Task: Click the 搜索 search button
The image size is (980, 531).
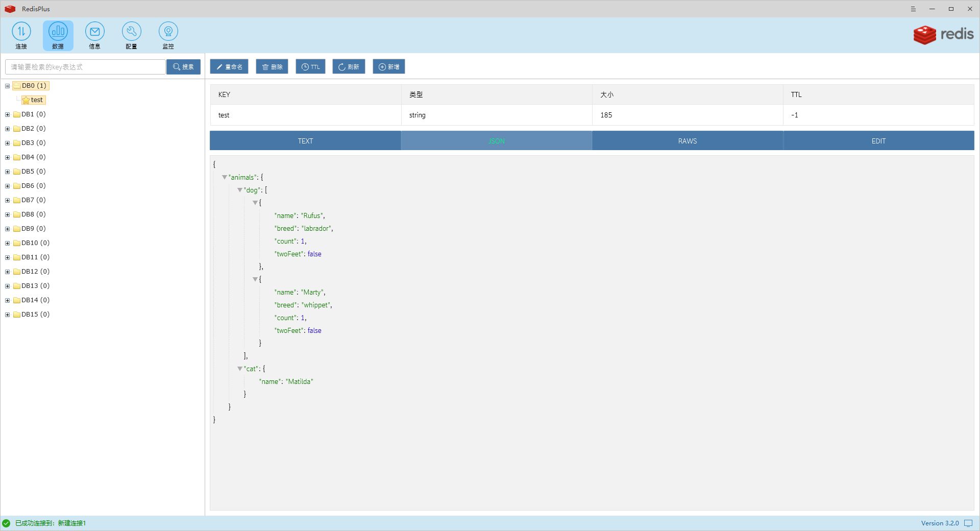Action: point(183,67)
